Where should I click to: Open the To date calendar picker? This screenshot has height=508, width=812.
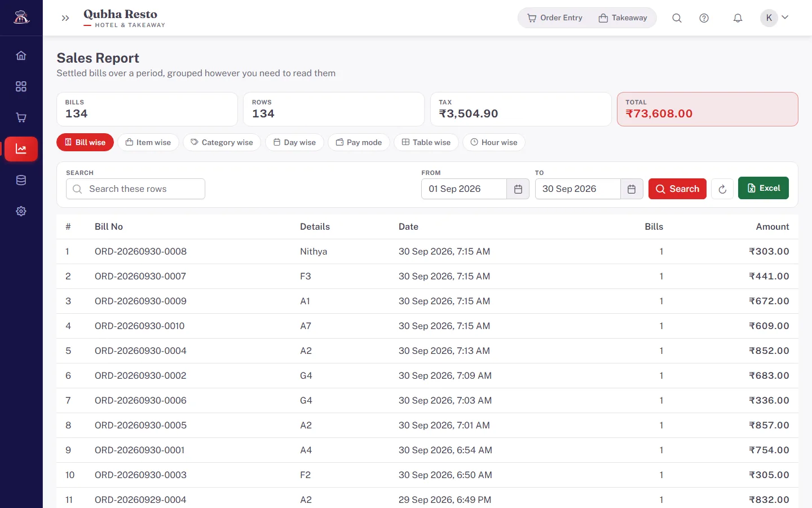click(632, 189)
